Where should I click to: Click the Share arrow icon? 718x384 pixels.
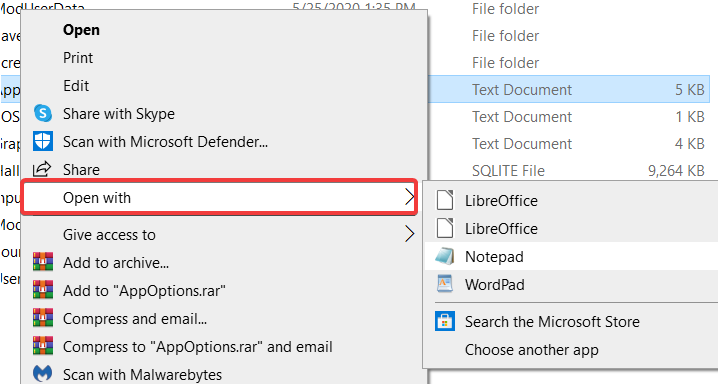pos(42,169)
